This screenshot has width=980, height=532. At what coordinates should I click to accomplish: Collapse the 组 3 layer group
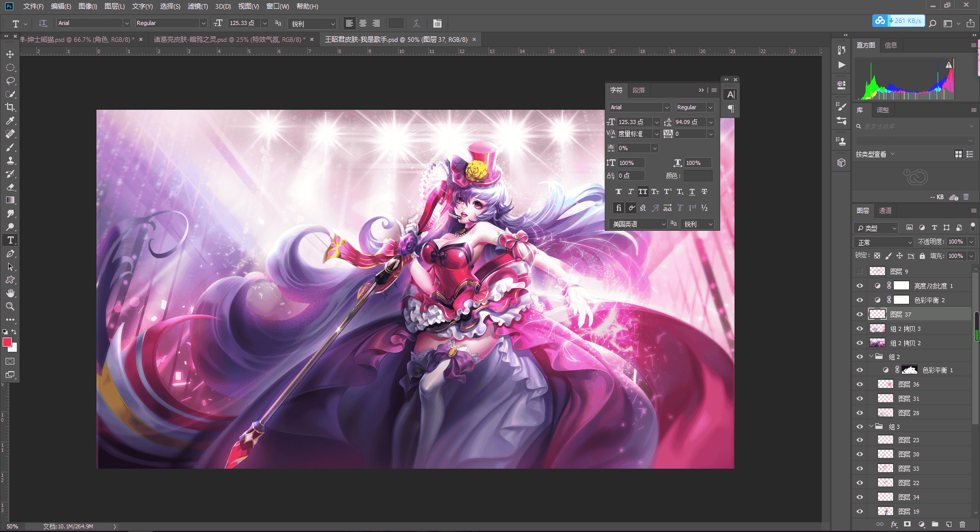point(871,426)
